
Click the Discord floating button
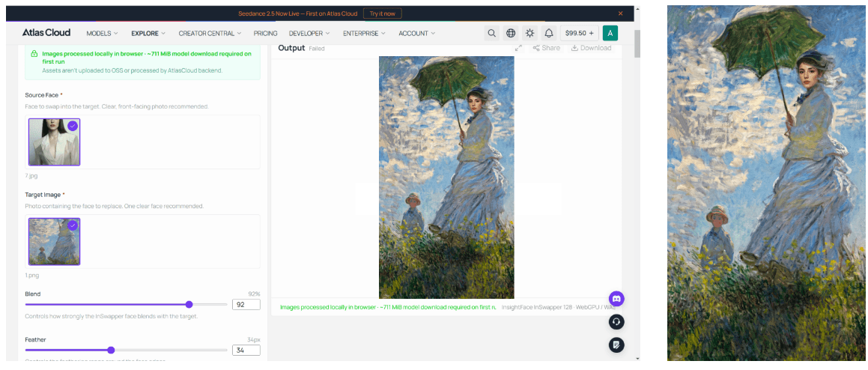pos(616,299)
